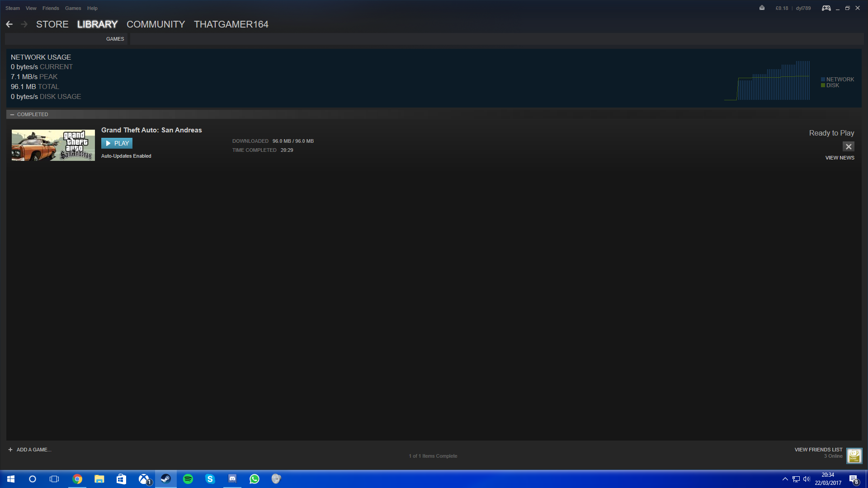Collapse the Completed downloads section
Image resolution: width=868 pixels, height=488 pixels.
(12, 114)
